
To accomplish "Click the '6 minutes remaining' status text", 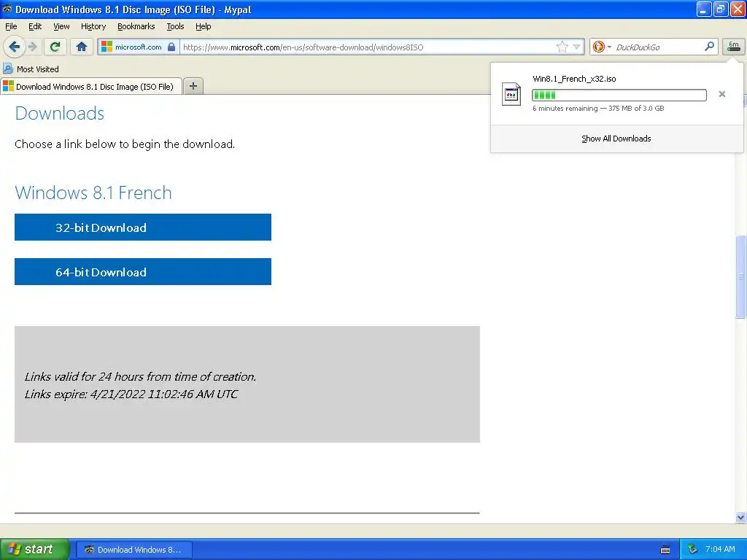I will coord(565,108).
